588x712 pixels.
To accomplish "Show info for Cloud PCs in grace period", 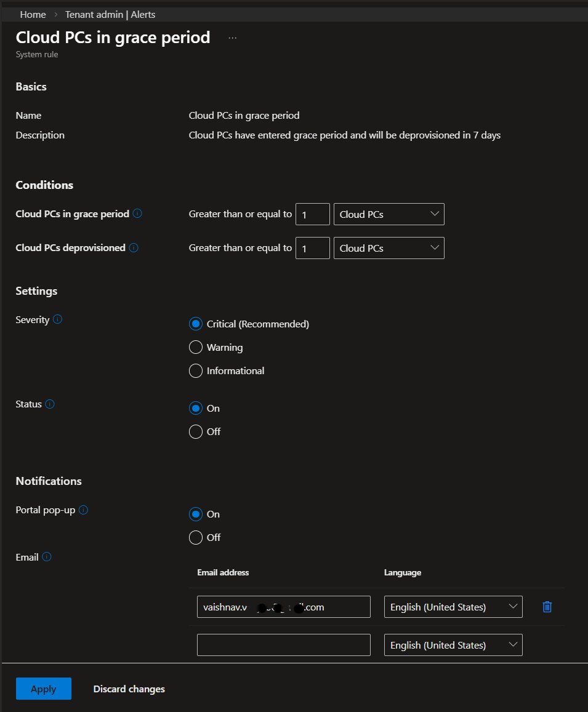I will (x=137, y=214).
